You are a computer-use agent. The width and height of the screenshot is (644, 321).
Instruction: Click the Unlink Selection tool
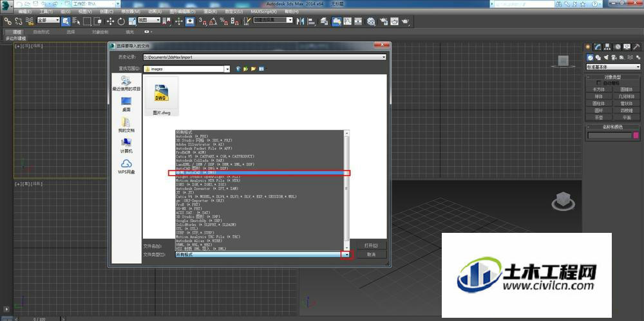tap(19, 21)
